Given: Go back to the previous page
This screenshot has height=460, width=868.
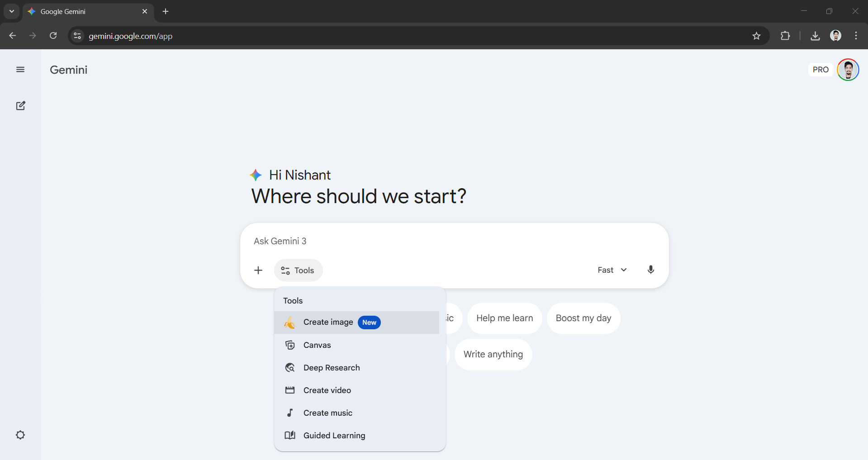Looking at the screenshot, I should [x=13, y=36].
